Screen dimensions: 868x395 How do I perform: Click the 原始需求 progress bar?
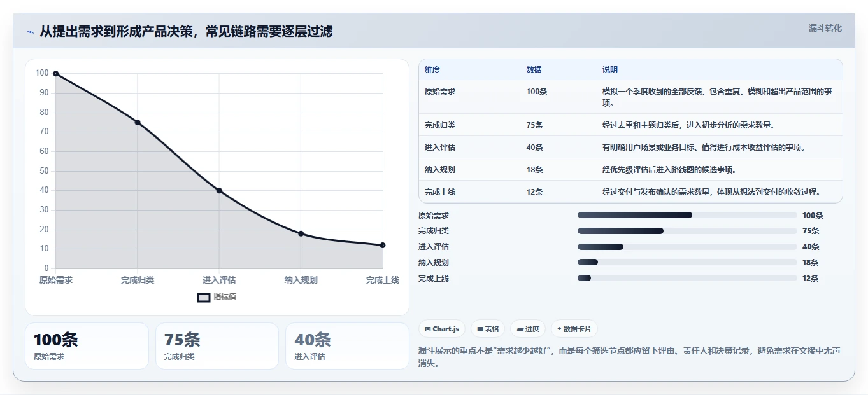click(687, 215)
